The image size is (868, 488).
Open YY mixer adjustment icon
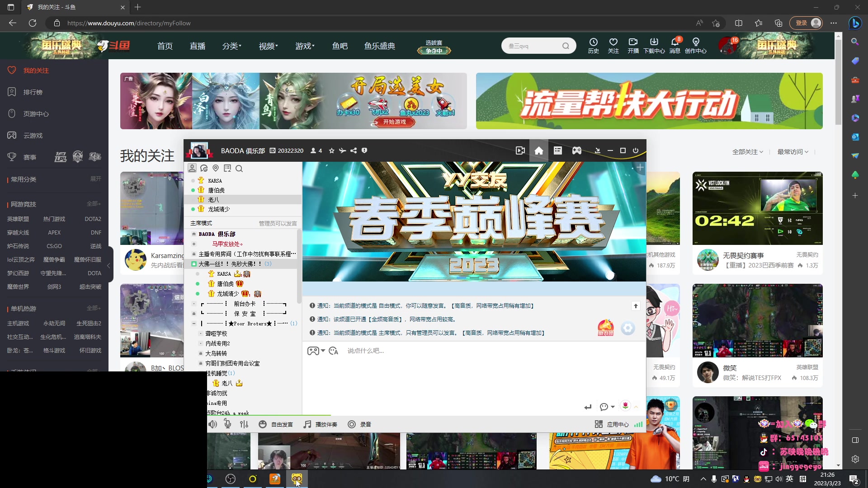point(244,424)
